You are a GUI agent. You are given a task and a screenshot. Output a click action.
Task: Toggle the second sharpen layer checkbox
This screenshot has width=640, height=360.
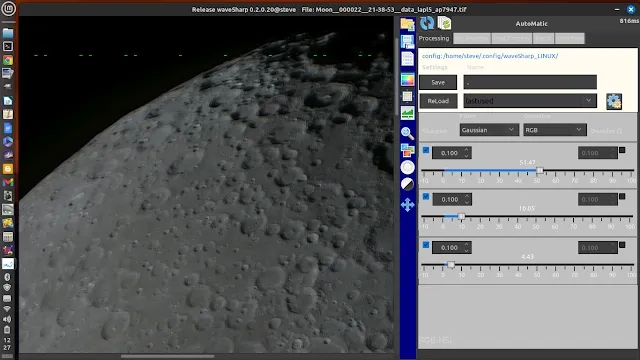pyautogui.click(x=426, y=196)
